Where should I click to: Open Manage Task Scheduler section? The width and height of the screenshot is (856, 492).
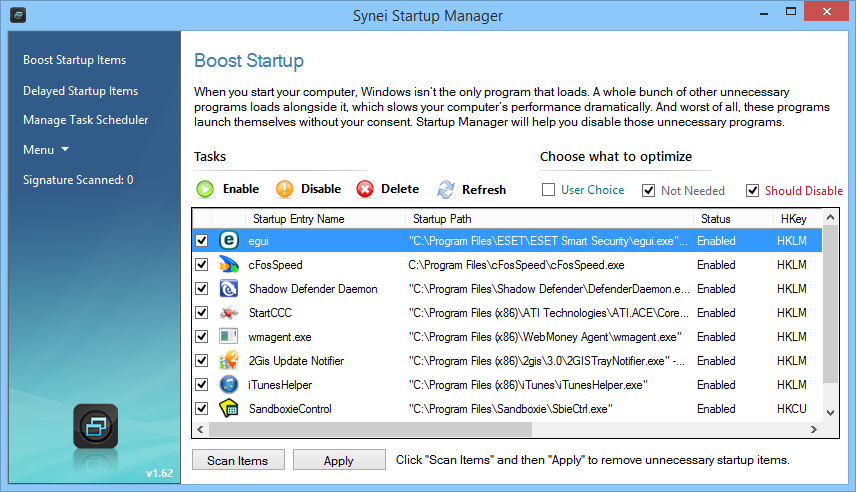86,120
